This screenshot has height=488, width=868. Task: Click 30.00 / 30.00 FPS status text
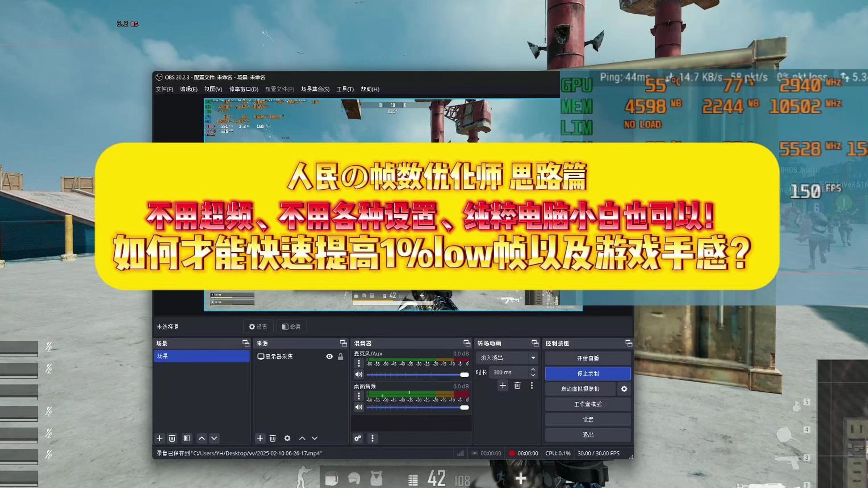click(x=599, y=453)
